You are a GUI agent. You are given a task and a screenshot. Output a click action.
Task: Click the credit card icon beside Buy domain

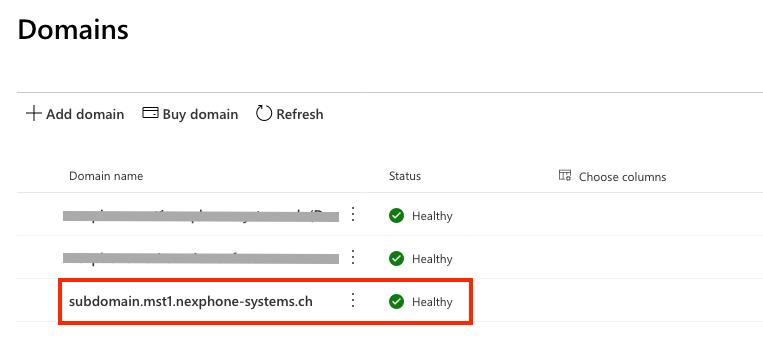coord(150,113)
